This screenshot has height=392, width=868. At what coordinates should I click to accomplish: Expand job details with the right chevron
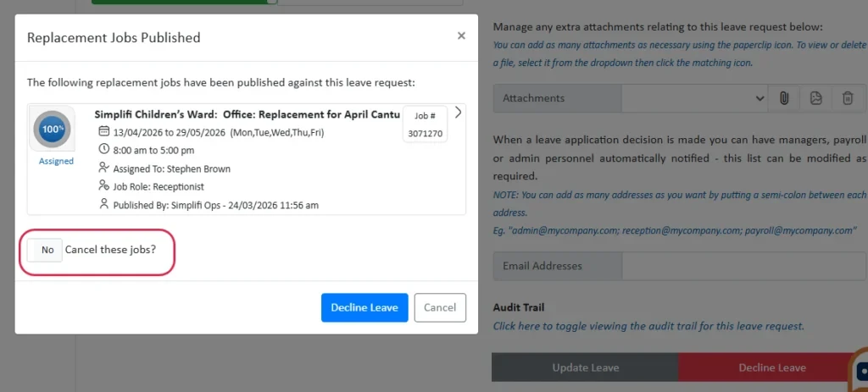click(x=458, y=113)
